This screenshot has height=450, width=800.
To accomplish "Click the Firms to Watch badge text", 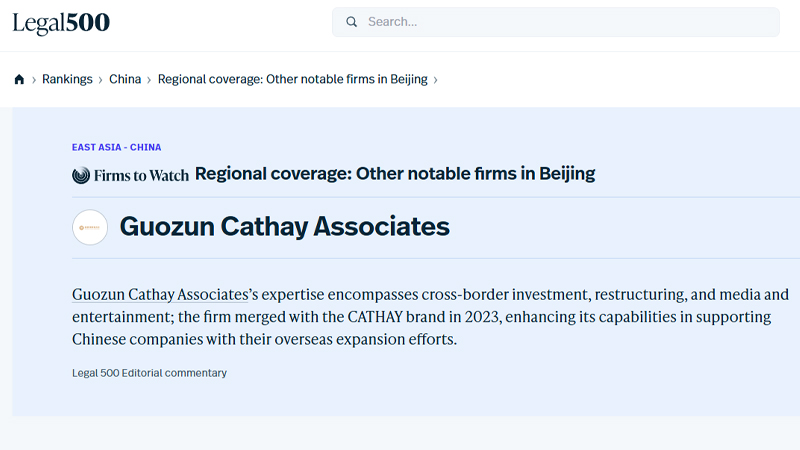I will 141,176.
